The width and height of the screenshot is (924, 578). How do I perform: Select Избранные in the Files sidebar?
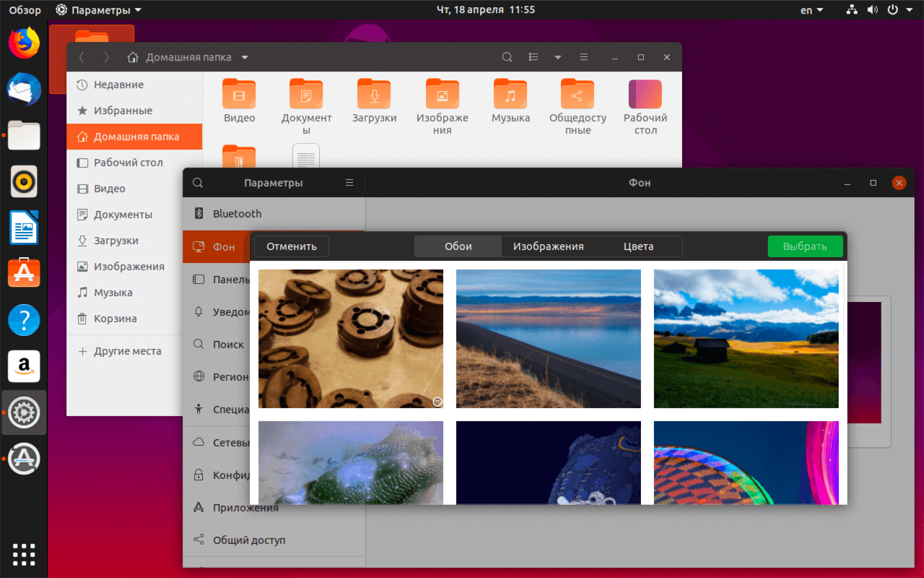[134, 111]
